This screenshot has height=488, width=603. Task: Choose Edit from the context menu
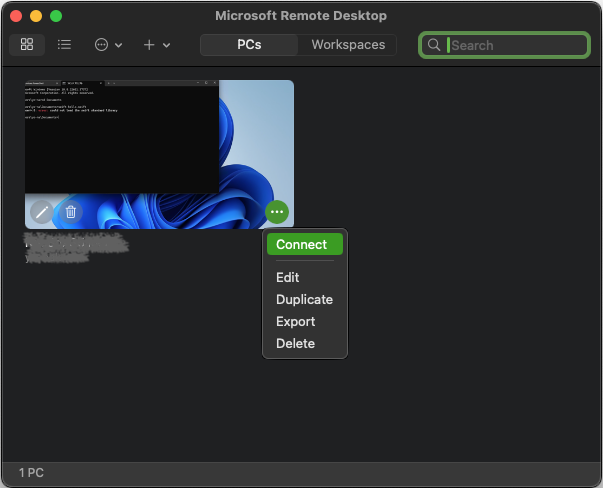[288, 277]
